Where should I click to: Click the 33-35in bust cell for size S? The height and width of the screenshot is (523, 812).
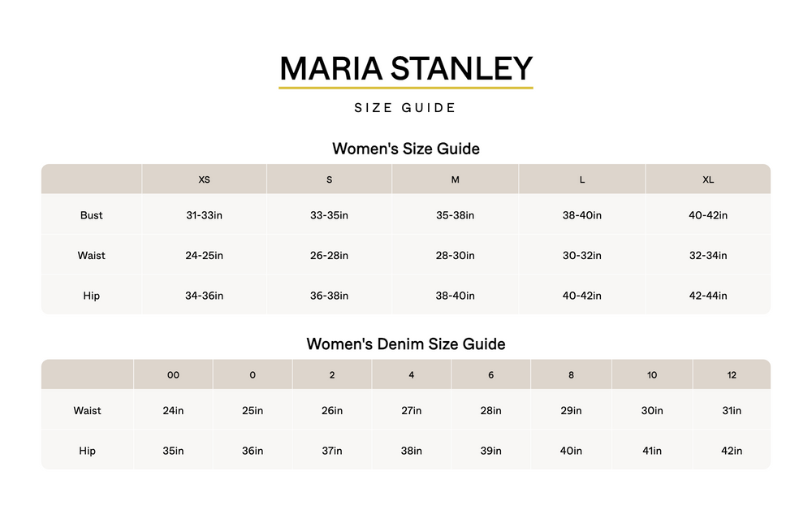click(x=329, y=215)
